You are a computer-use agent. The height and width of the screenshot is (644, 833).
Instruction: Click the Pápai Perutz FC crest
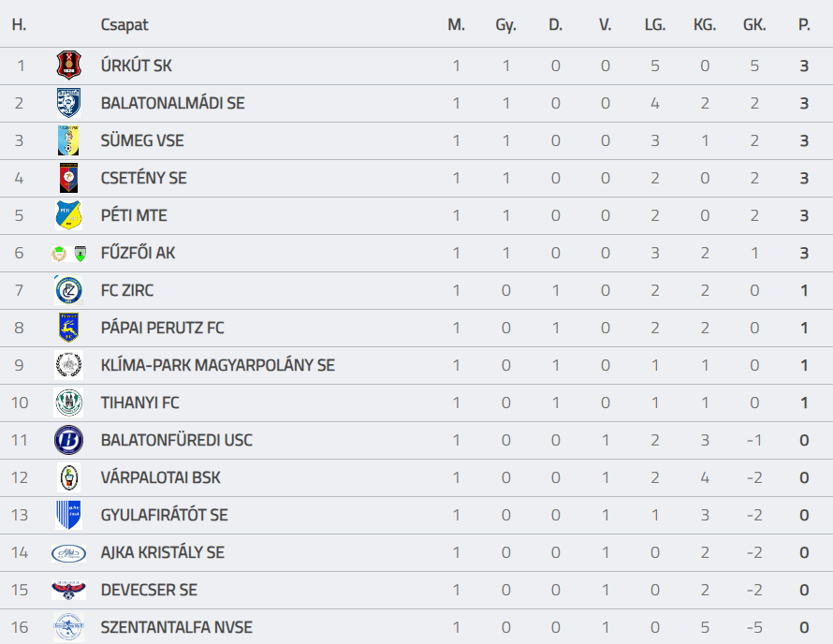coord(68,328)
